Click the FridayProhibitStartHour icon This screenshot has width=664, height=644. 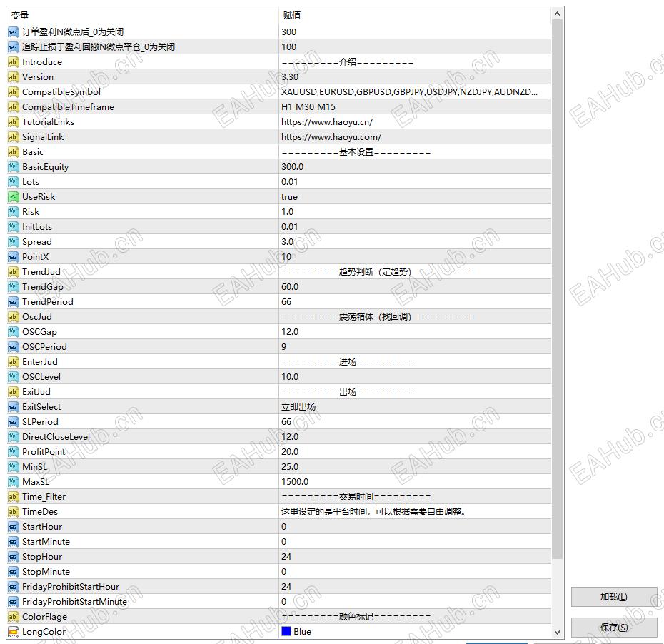tap(13, 586)
